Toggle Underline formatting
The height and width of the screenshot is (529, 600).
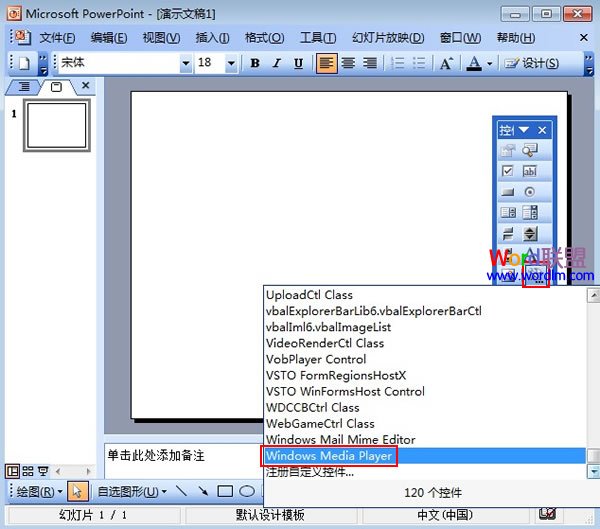coord(298,63)
